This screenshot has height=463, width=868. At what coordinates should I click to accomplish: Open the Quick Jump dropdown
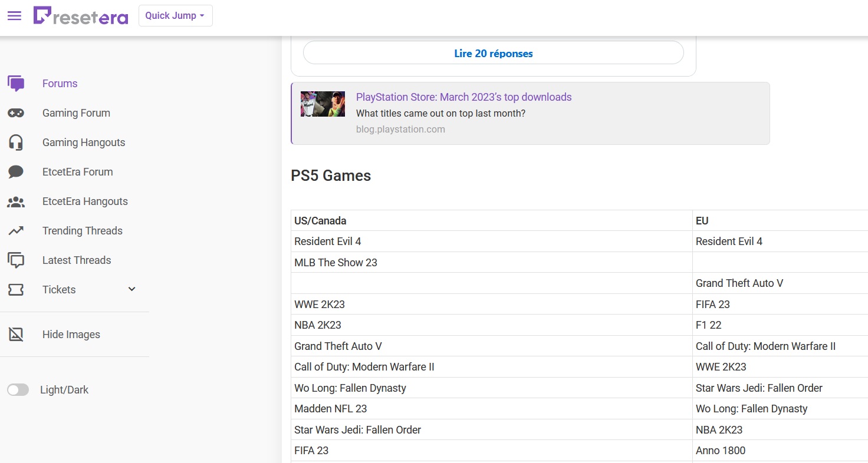175,16
